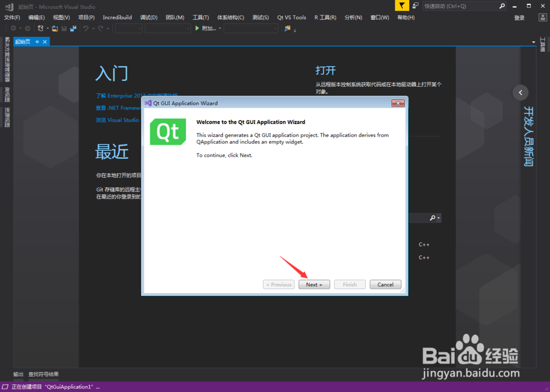Click the navigate backward toolbar icon
550x392 pixels.
(13, 29)
